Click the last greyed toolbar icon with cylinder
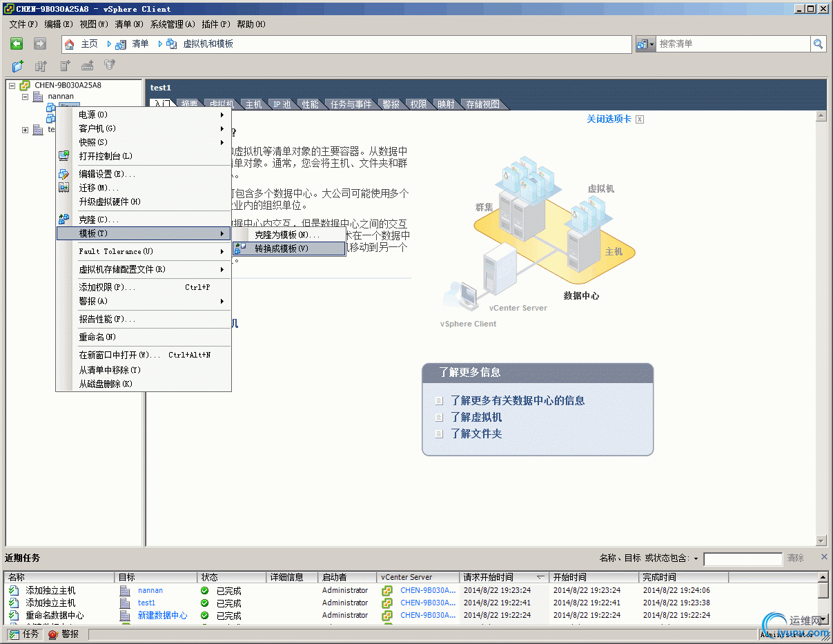Image resolution: width=833 pixels, height=644 pixels. point(109,66)
